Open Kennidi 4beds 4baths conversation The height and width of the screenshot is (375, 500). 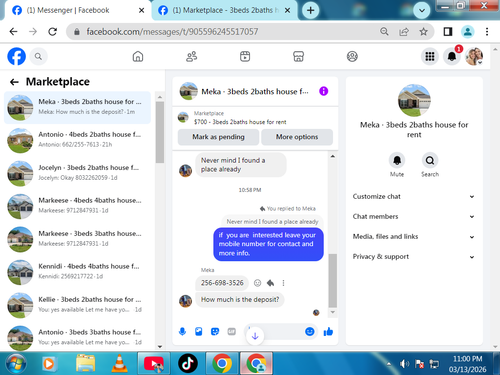[77, 272]
